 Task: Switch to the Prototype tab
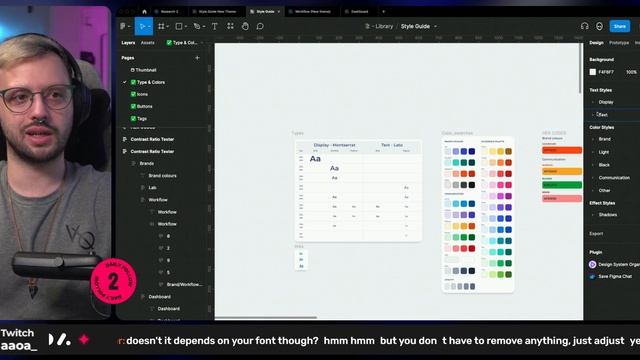point(619,42)
